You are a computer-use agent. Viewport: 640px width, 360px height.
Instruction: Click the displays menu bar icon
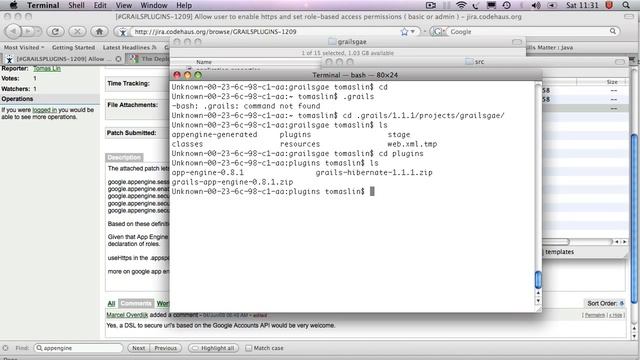491,5
